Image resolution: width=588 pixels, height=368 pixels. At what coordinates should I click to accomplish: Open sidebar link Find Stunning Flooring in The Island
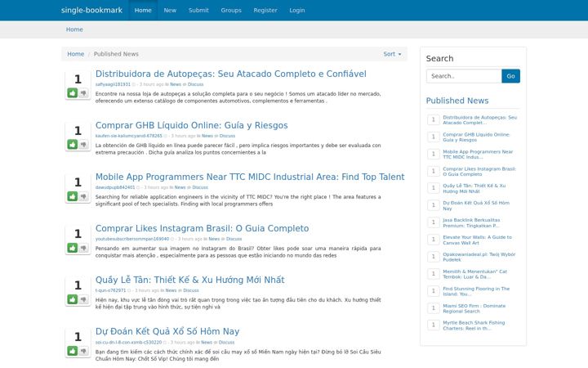[476, 291]
